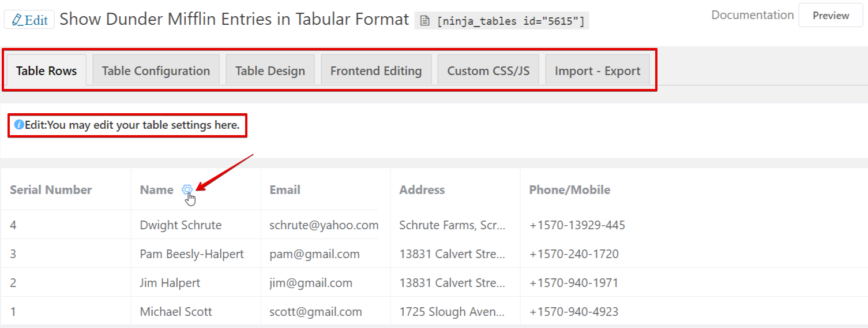Go to the Frontend Editing tab
Viewport: 868px width, 328px height.
pos(376,71)
